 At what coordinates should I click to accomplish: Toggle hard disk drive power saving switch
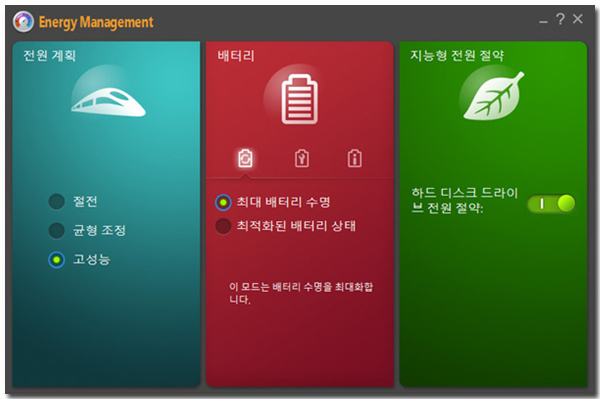coord(551,204)
